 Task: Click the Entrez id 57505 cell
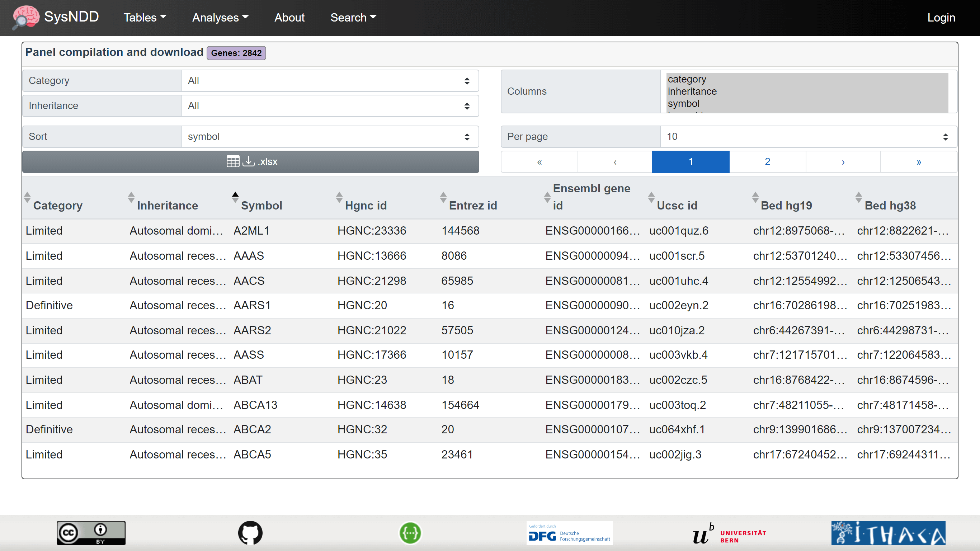[457, 330]
